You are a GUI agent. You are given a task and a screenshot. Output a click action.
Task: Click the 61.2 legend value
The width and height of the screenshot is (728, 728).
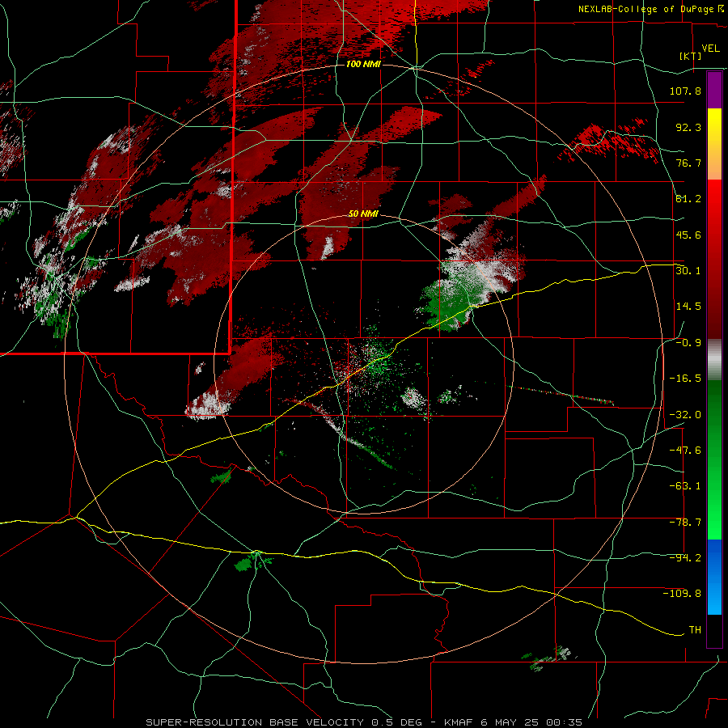click(x=688, y=199)
